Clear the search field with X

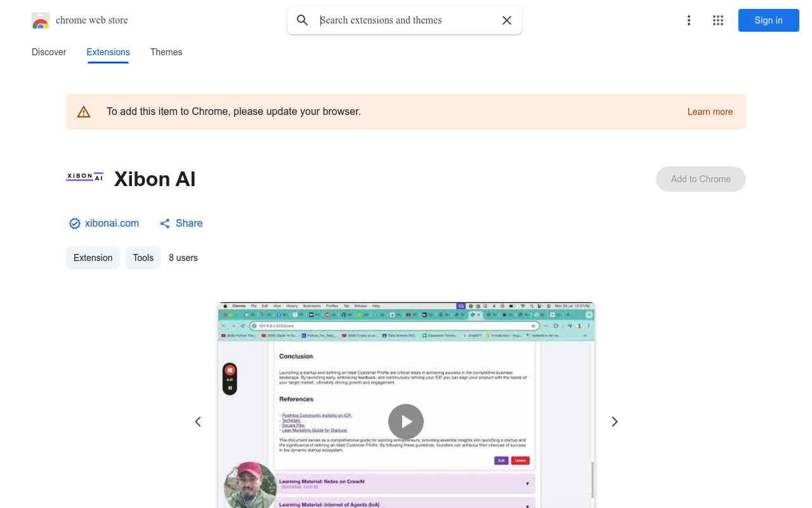(507, 20)
